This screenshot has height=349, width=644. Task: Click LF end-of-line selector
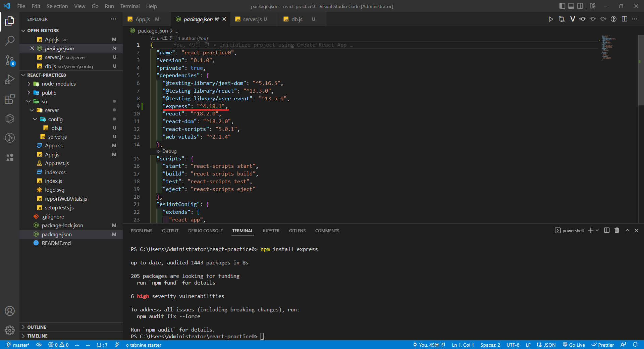(x=528, y=345)
